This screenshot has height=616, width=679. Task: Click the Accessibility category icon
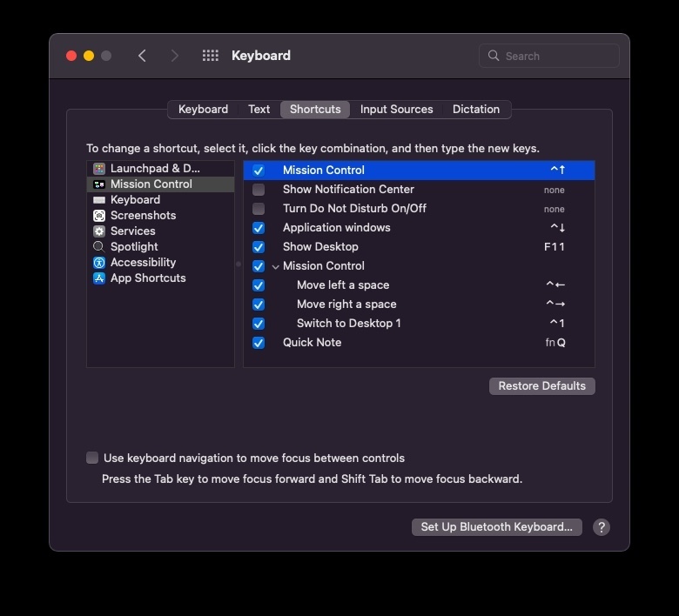[x=99, y=263]
